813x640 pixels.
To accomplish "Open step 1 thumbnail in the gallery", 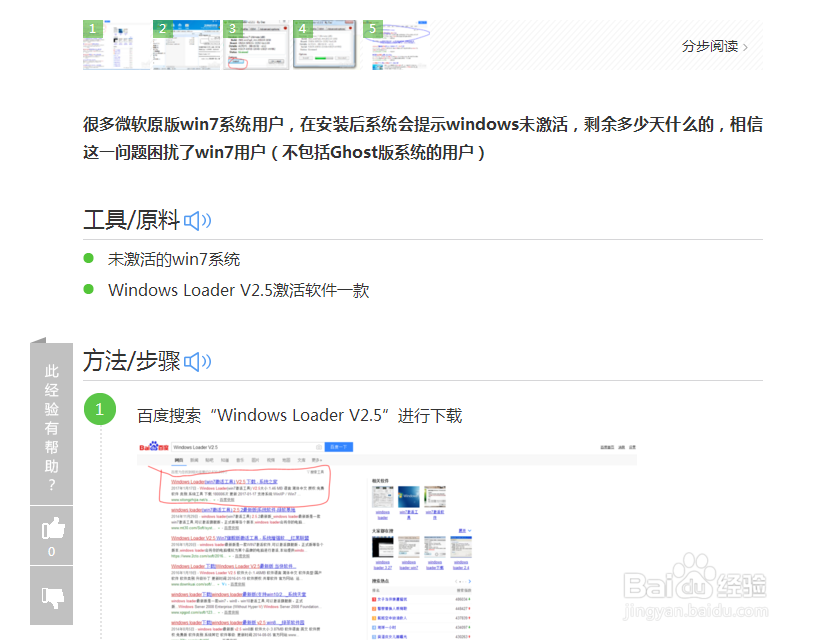I will [x=117, y=45].
